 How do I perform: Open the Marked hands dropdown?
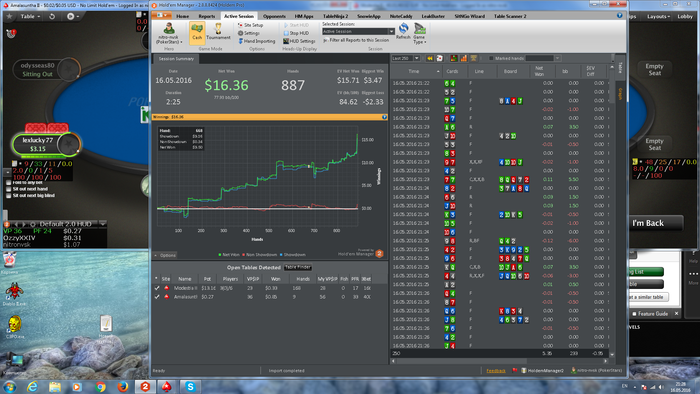tap(557, 58)
